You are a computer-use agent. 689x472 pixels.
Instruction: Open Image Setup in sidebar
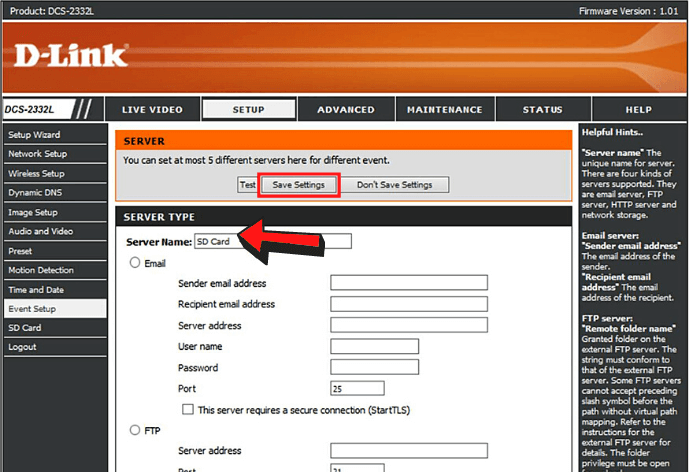click(55, 212)
